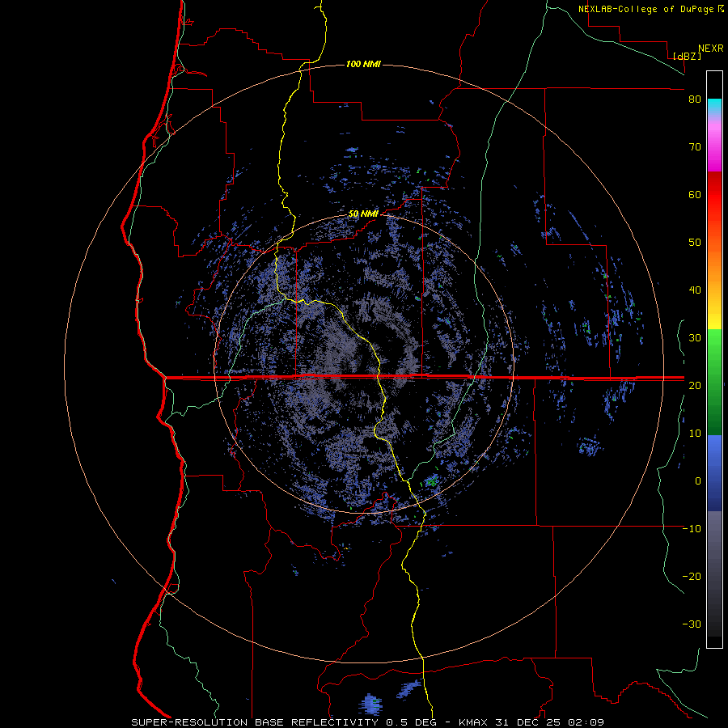Screen dimensions: 728x728
Task: Click the NEXLAB-College of DuPage credit text
Action: pyautogui.click(x=645, y=9)
